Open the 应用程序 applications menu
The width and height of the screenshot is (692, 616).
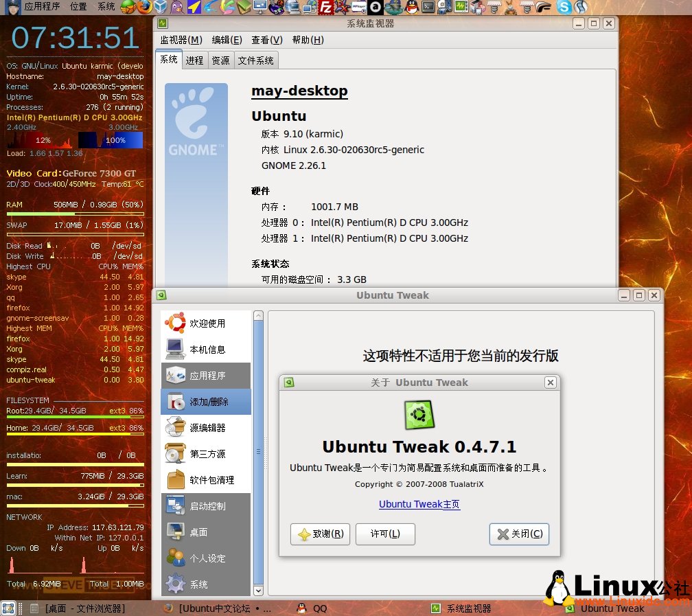41,7
